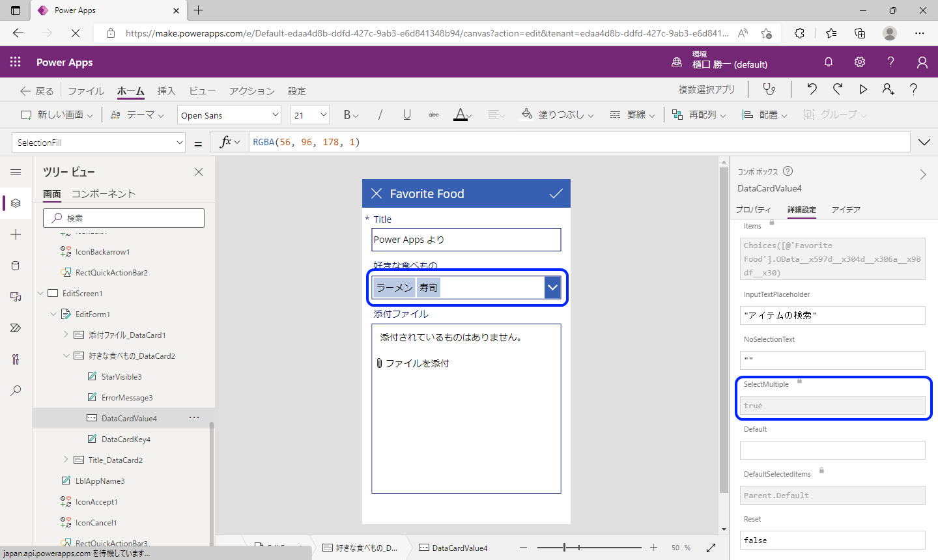Screen dimensions: 938x560
Task: Open Insert plus icon in left rail
Action: pyautogui.click(x=16, y=234)
